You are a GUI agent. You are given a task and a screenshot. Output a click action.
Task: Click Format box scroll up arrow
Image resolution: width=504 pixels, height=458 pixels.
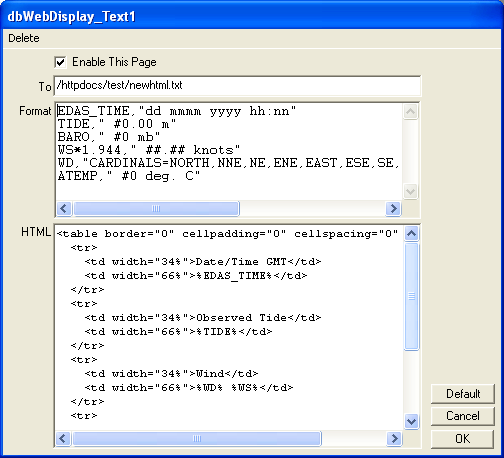coord(411,111)
